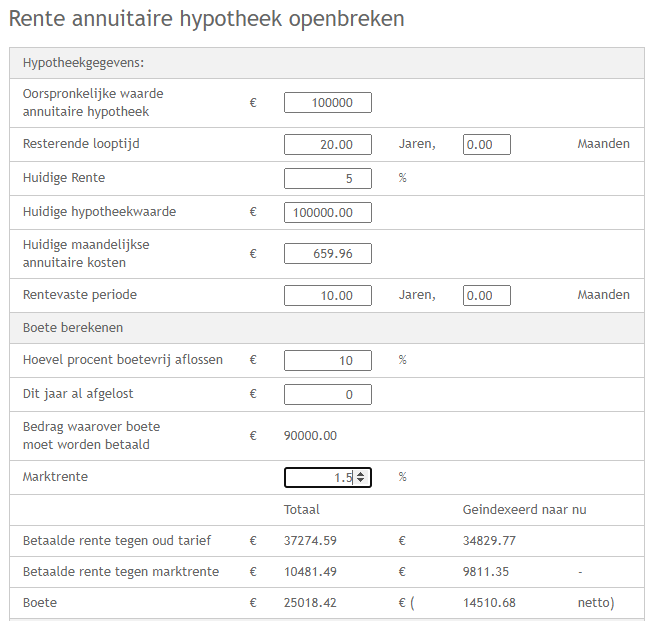The image size is (655, 621).
Task: Click the Marktrente label
Action: click(56, 477)
